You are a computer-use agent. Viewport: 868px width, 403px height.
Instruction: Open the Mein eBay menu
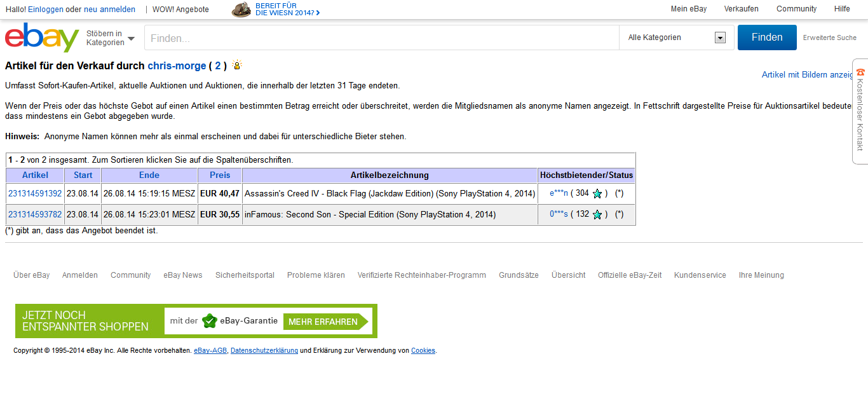(689, 9)
